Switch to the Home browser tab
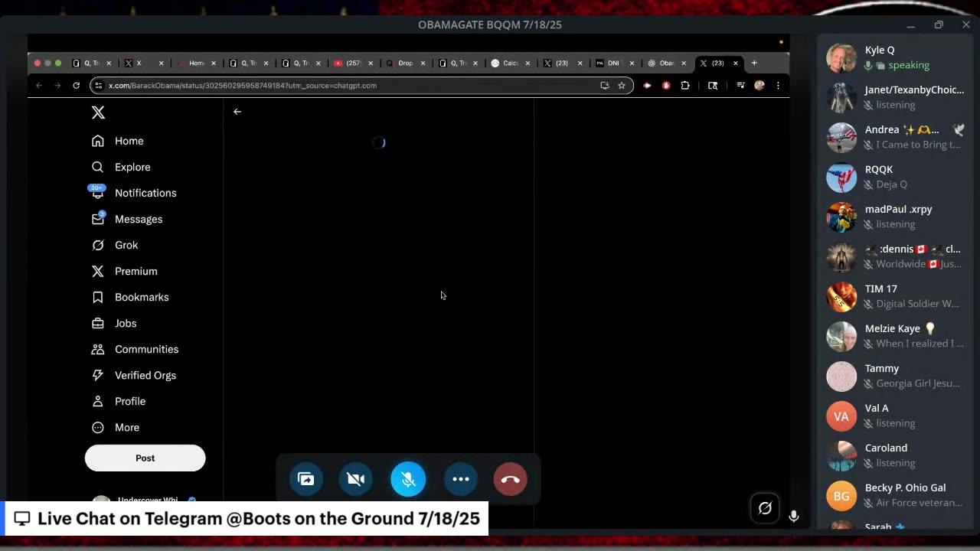This screenshot has height=551, width=980. [x=196, y=63]
